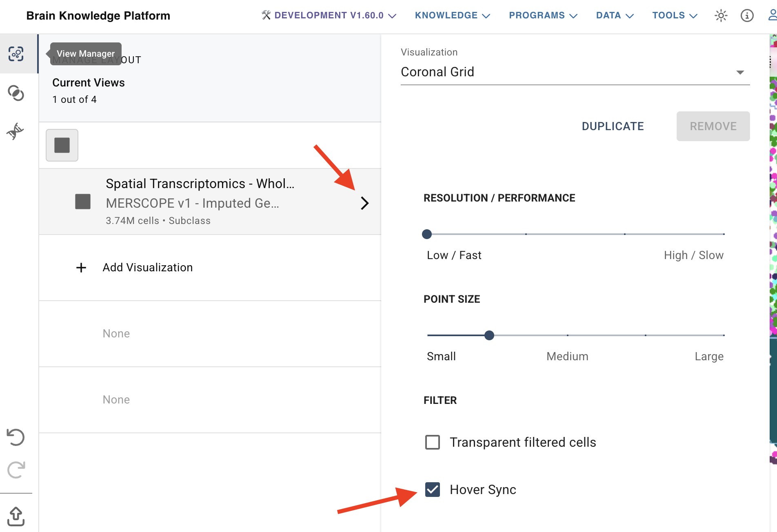
Task: Open the info circle icon
Action: [747, 16]
